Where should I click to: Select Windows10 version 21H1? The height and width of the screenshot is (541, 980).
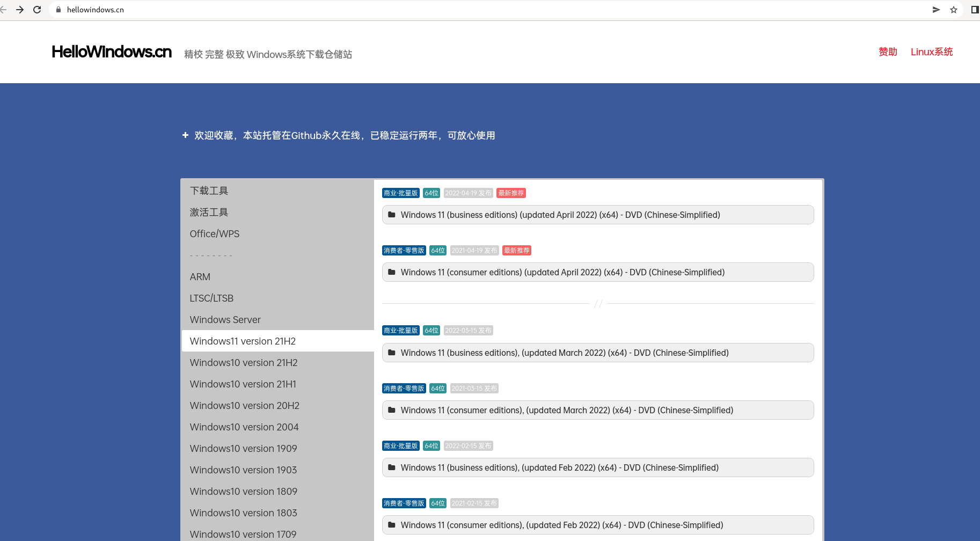277,384
